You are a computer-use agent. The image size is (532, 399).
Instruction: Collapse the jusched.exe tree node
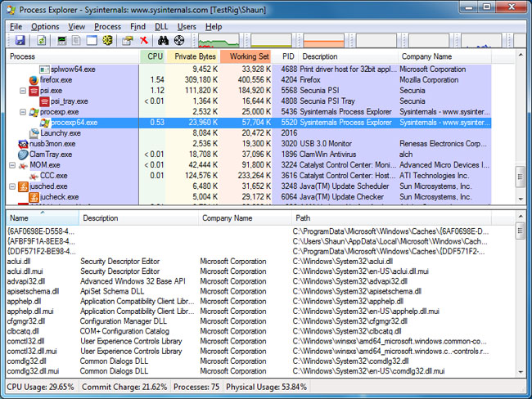pyautogui.click(x=12, y=186)
